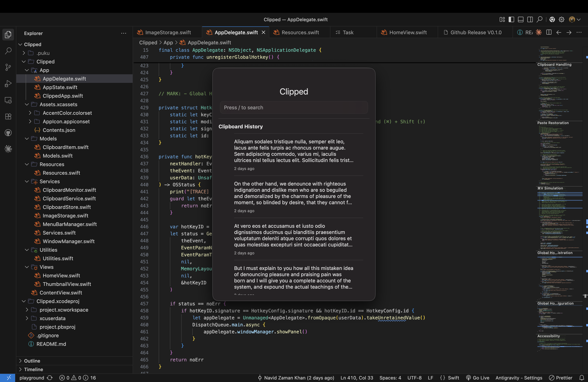Split the editor to the right
The image size is (588, 382).
pos(549,32)
